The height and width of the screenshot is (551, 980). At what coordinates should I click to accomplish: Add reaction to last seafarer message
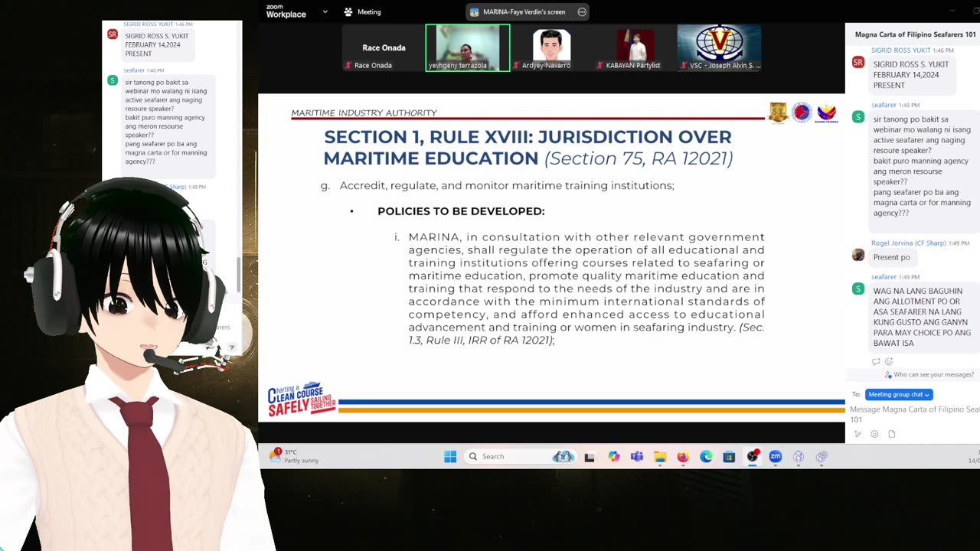(889, 361)
